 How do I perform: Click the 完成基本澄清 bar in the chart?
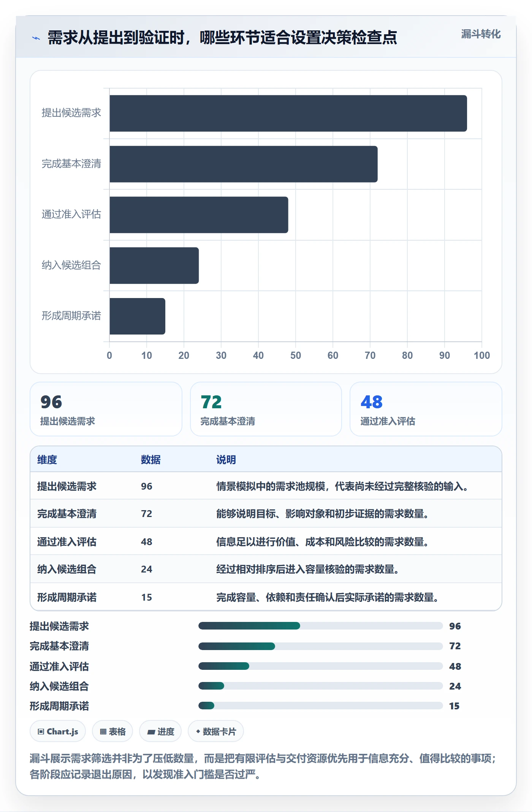click(244, 164)
